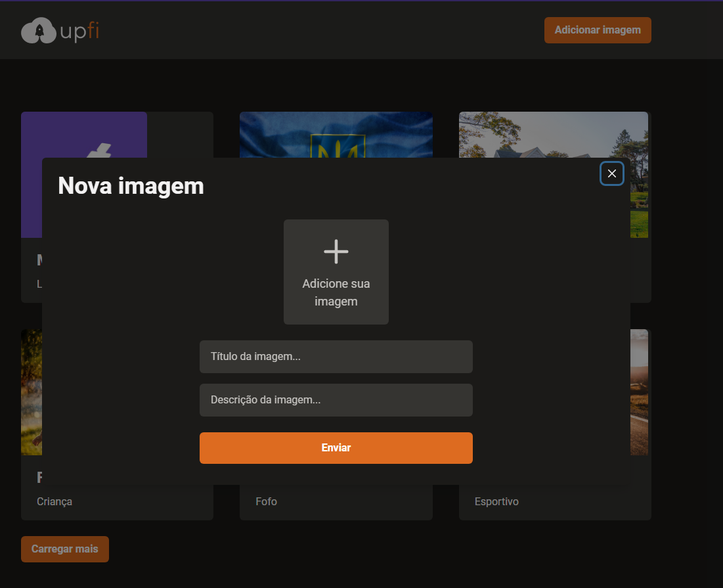Image resolution: width=723 pixels, height=588 pixels.
Task: Open the house landscape image thumbnail
Action: 554,135
